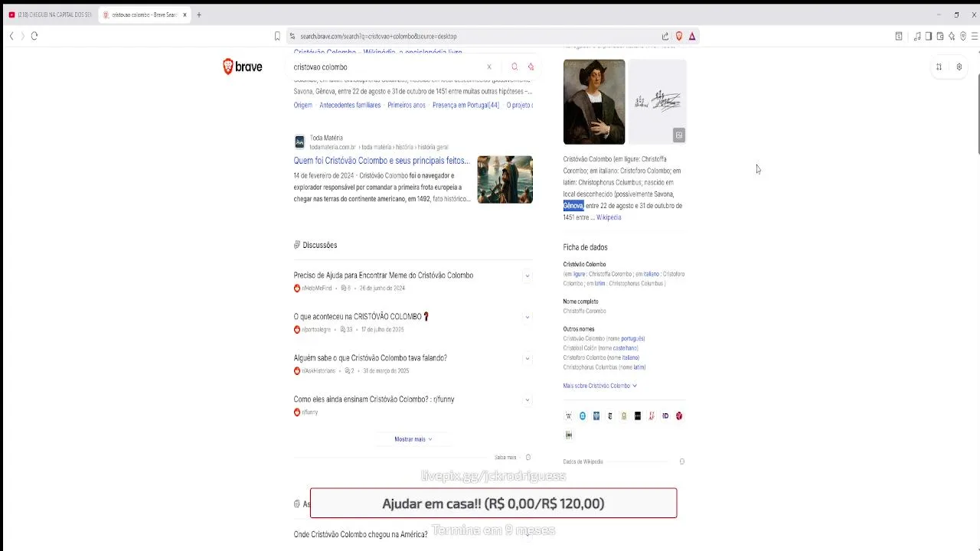
Task: Clear the search box with the X icon
Action: 489,67
